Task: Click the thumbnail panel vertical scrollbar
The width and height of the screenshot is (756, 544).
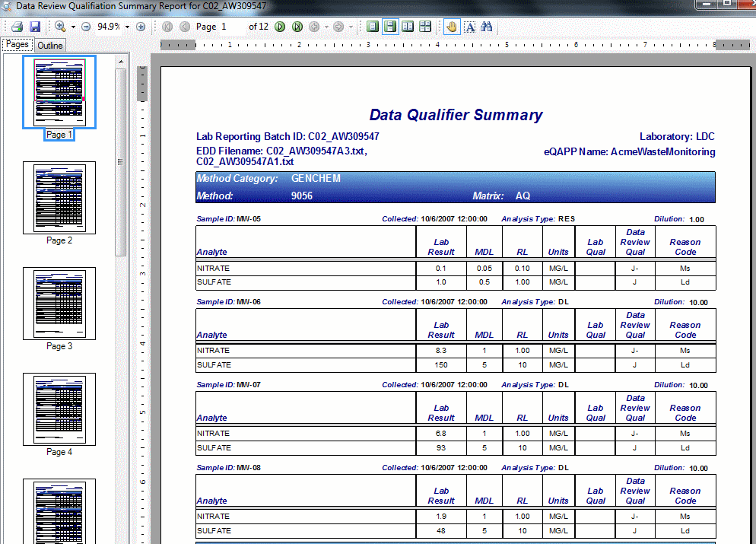Action: coord(120,304)
